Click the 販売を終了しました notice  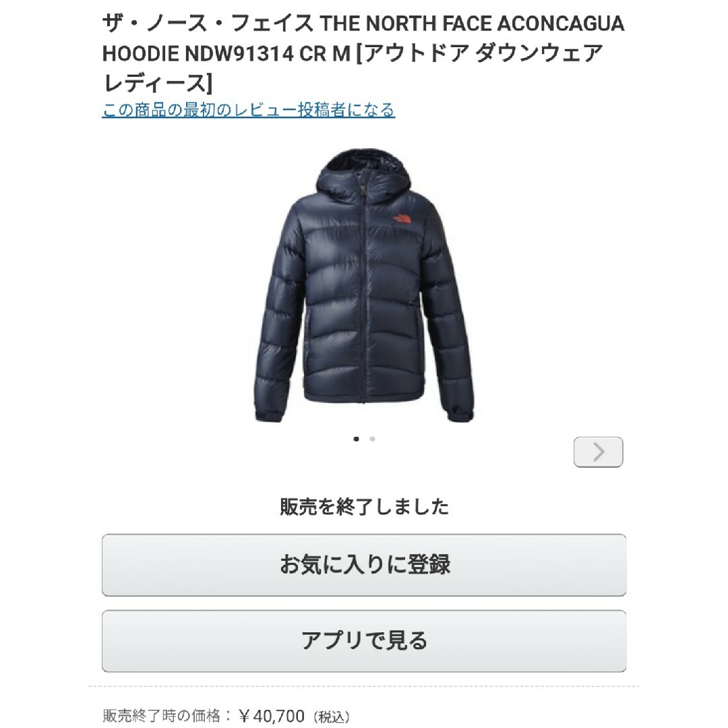pos(364,506)
